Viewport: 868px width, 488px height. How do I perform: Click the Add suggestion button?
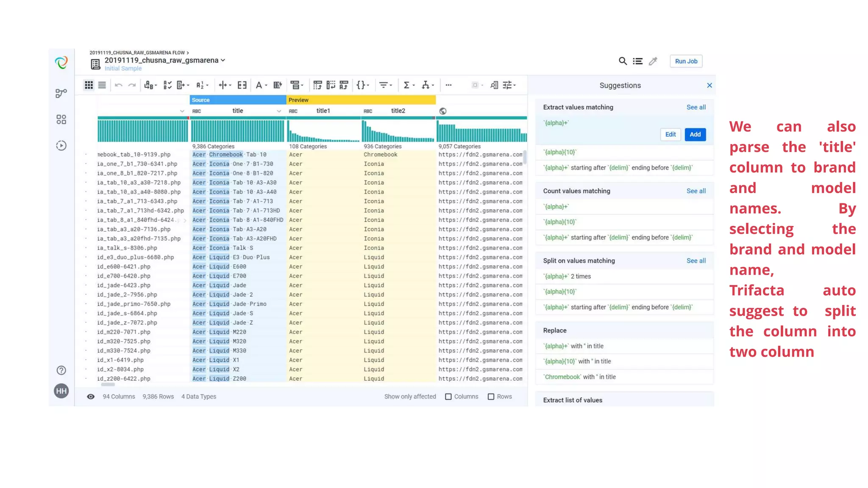click(x=695, y=134)
